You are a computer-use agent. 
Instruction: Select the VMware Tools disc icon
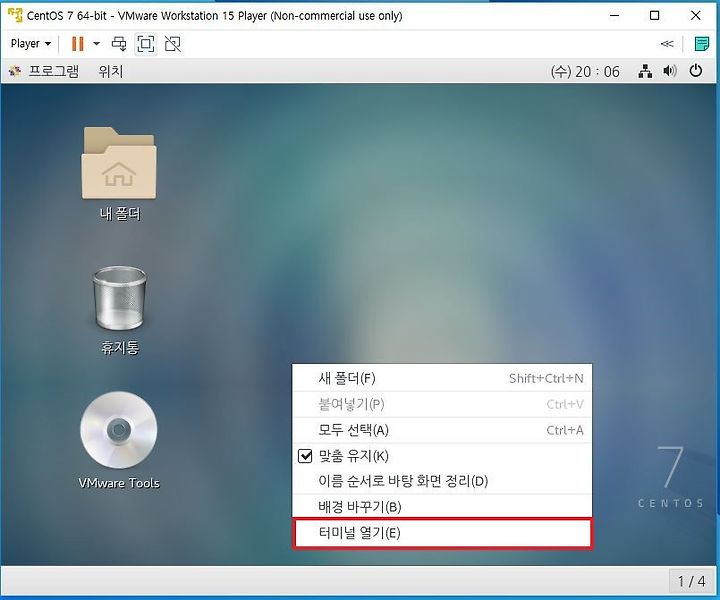pyautogui.click(x=119, y=440)
